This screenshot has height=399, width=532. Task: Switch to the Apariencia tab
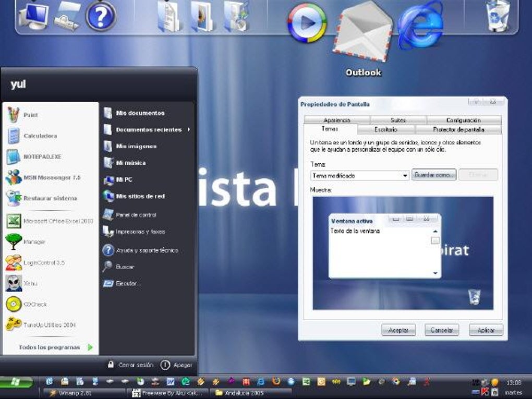click(337, 120)
